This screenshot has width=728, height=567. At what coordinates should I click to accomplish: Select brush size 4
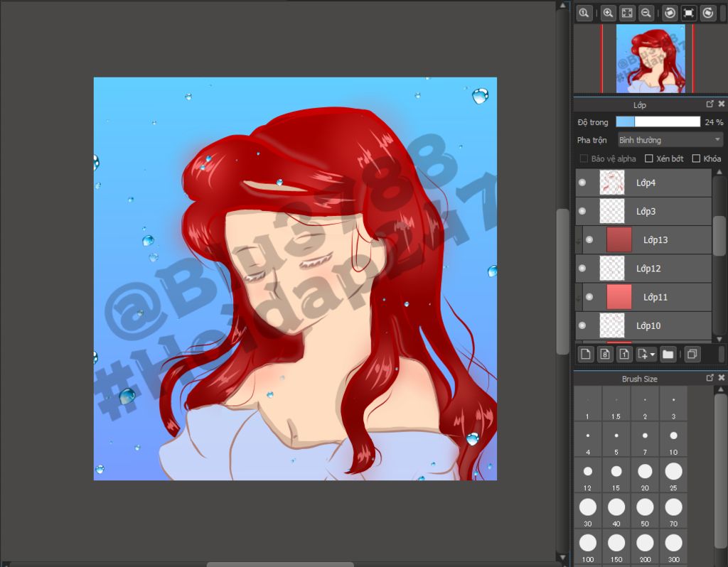(x=587, y=440)
